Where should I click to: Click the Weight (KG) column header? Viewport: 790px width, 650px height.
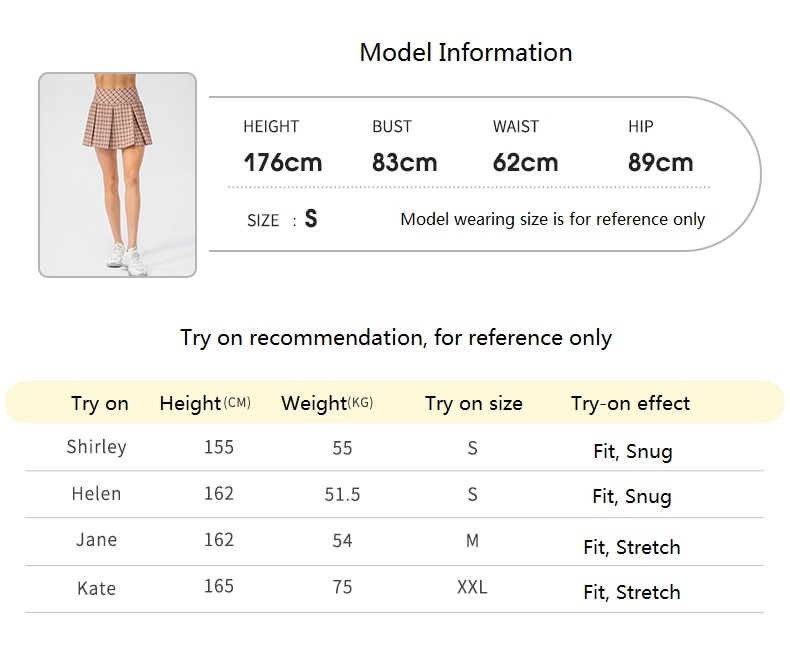[327, 403]
